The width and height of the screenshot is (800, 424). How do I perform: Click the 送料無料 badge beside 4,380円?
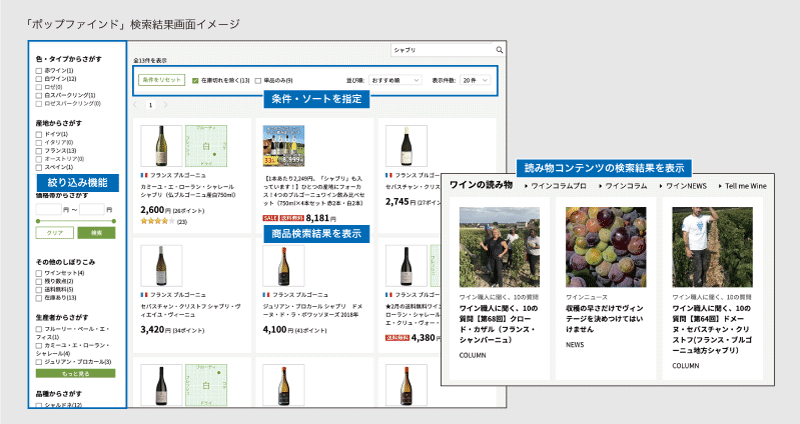click(397, 338)
